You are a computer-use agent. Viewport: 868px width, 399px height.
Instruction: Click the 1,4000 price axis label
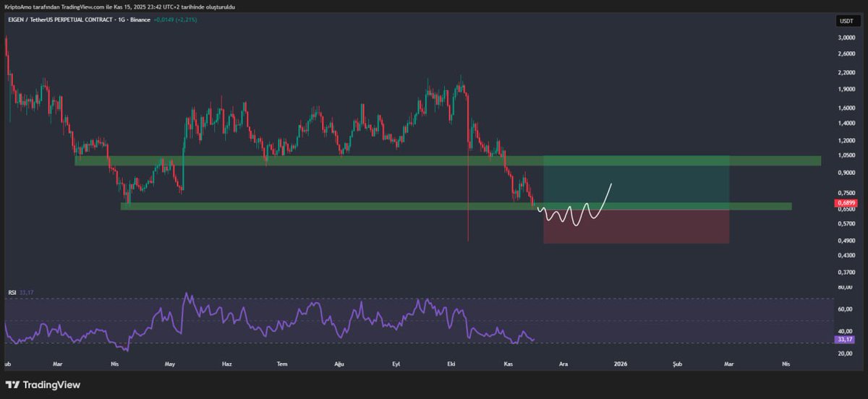tap(846, 124)
